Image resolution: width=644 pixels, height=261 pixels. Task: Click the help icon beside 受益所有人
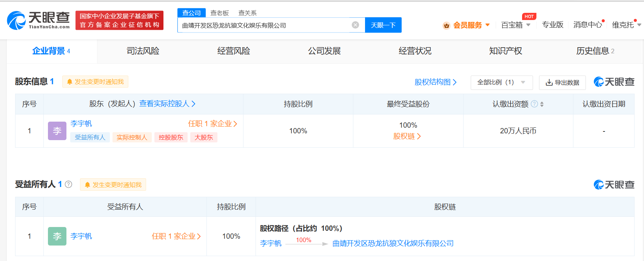pos(68,184)
